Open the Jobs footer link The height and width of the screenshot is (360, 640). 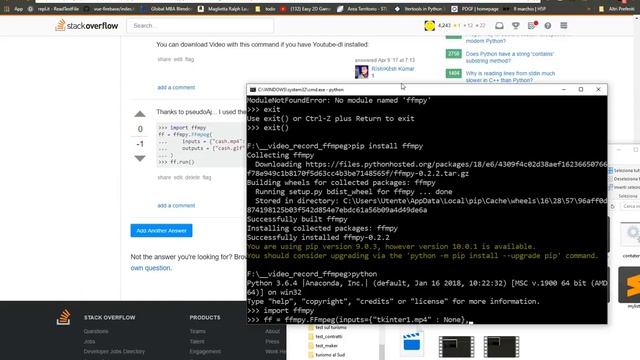click(89, 342)
